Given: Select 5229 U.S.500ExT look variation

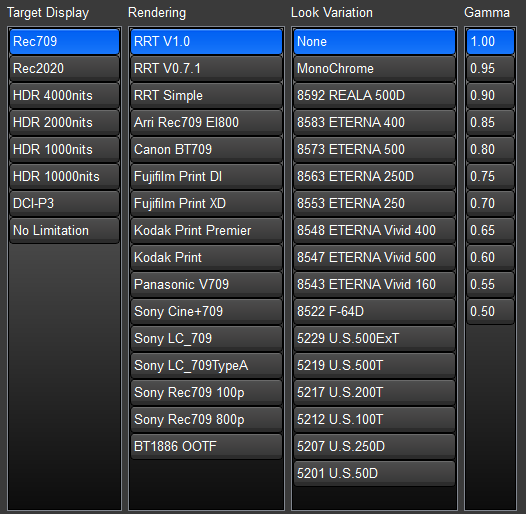Looking at the screenshot, I should pos(374,339).
